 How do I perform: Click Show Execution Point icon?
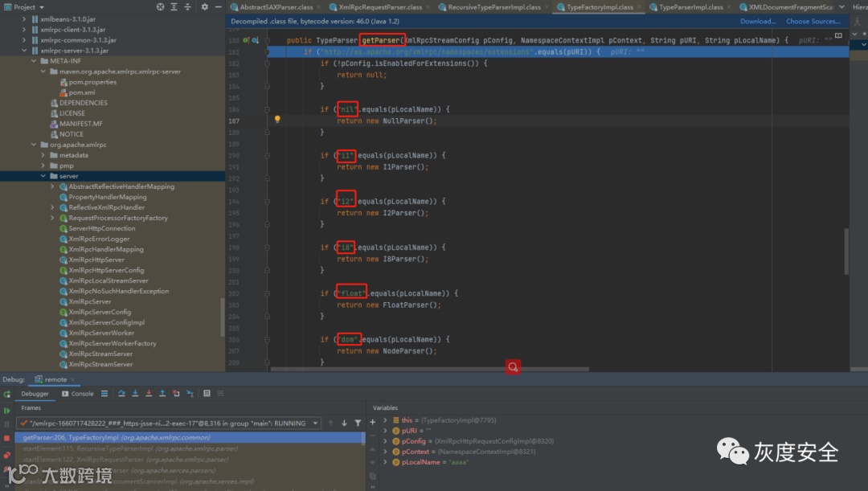tap(104, 394)
